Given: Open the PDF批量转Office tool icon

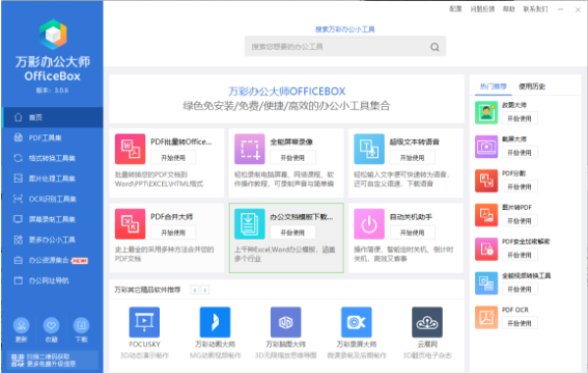Looking at the screenshot, I should [131, 149].
